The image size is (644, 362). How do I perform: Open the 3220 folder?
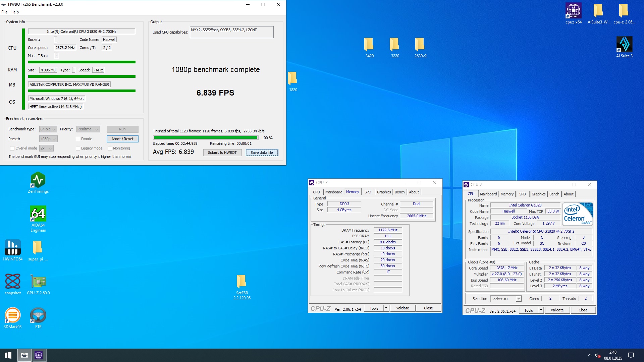[395, 47]
